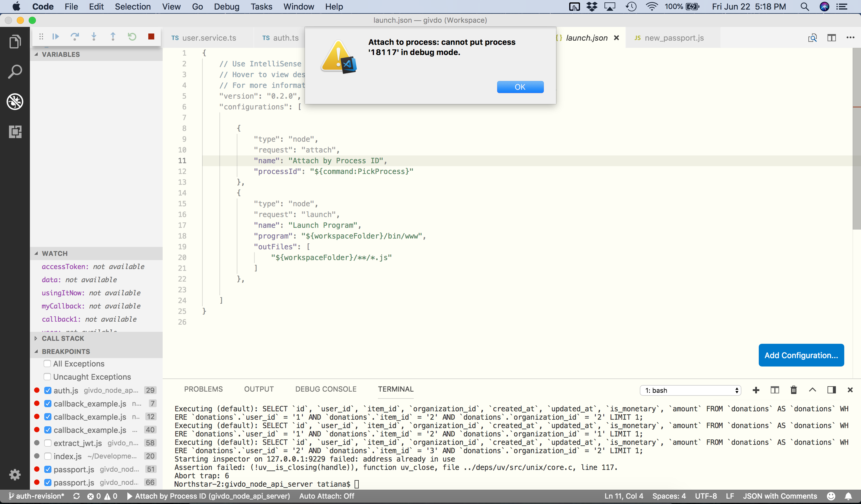Click the Split Editor icon
Viewport: 861px width, 504px height.
coord(831,38)
